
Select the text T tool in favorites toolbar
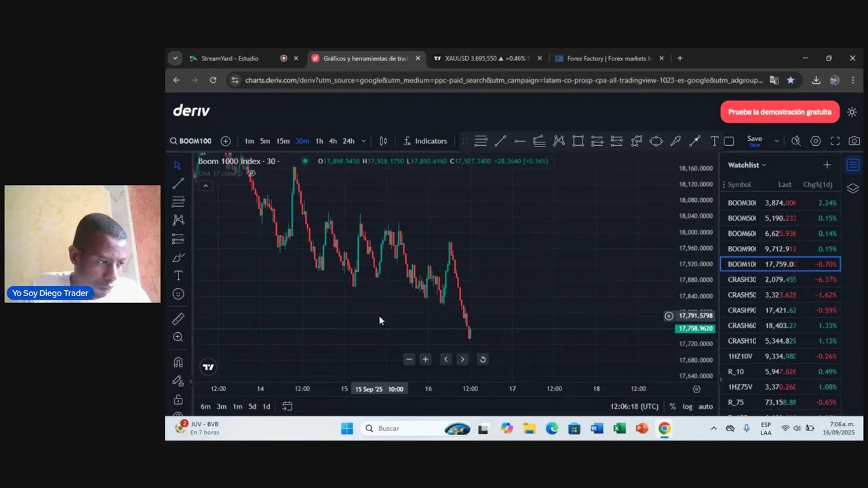point(714,141)
